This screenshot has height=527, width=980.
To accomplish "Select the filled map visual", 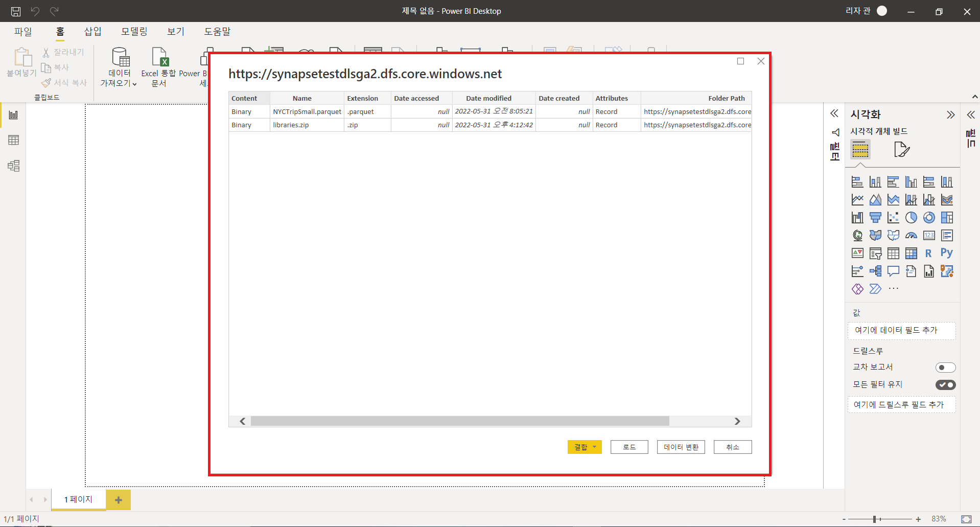I will (x=875, y=236).
